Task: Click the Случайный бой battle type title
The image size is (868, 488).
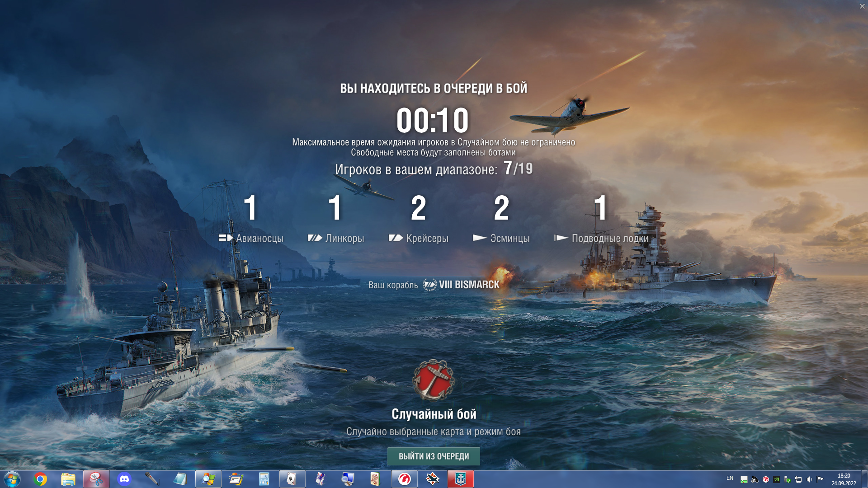Action: (x=434, y=414)
